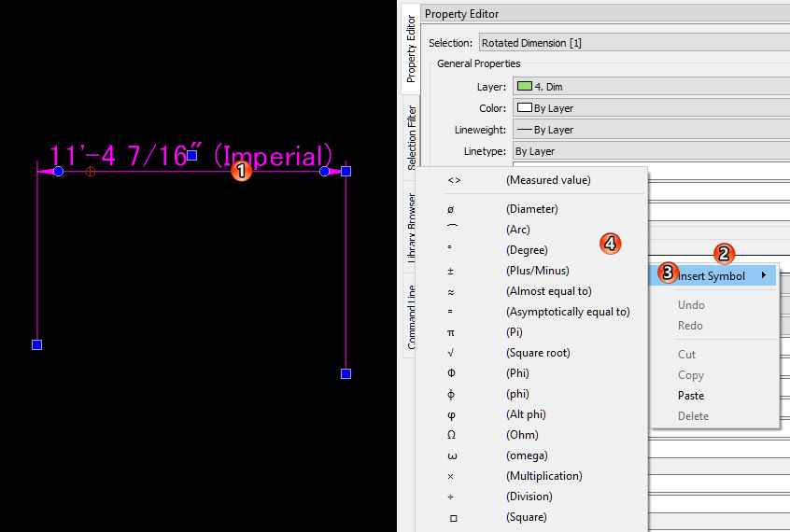Open the Selection dropdown showing Rotated Dimension
The height and width of the screenshot is (532, 790).
(634, 43)
